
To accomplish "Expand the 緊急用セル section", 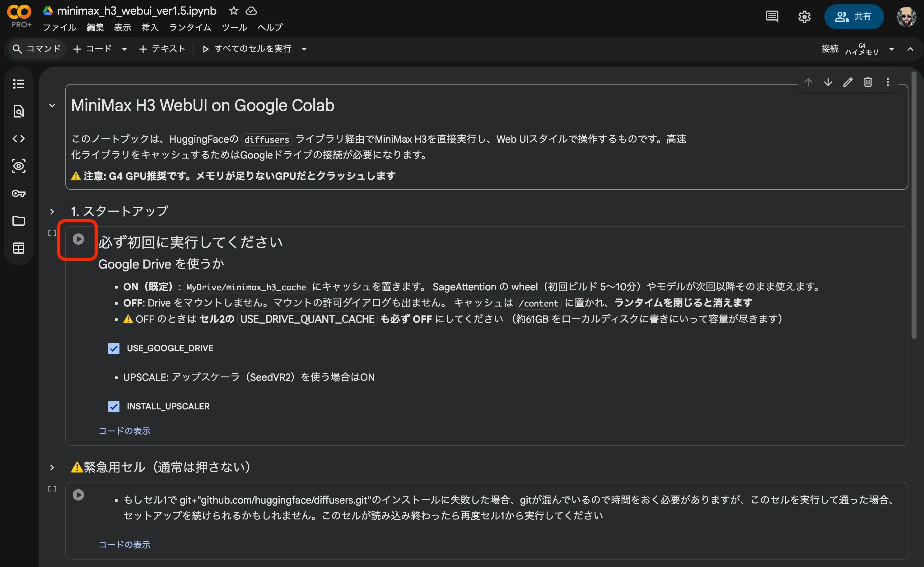I will point(52,467).
